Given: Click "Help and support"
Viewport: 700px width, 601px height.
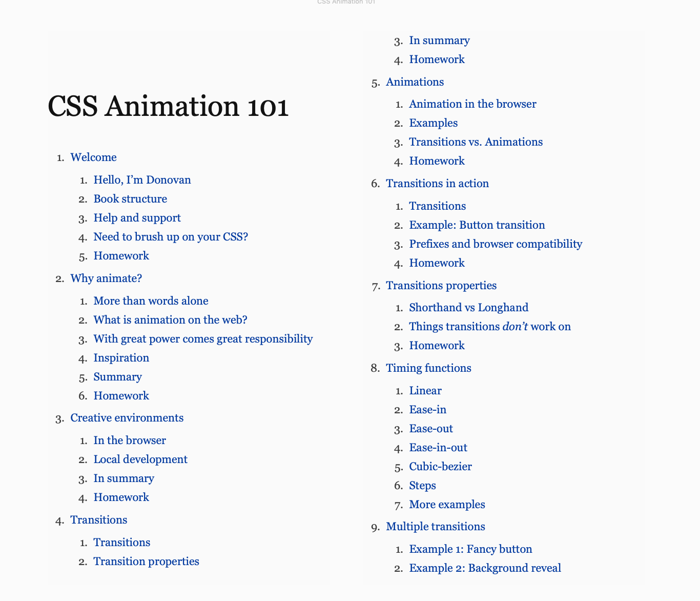Looking at the screenshot, I should tap(137, 217).
